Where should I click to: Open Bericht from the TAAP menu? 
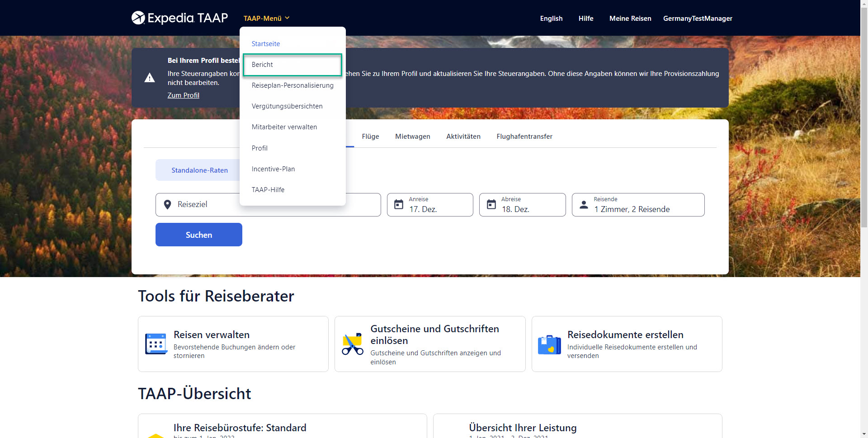pos(292,65)
